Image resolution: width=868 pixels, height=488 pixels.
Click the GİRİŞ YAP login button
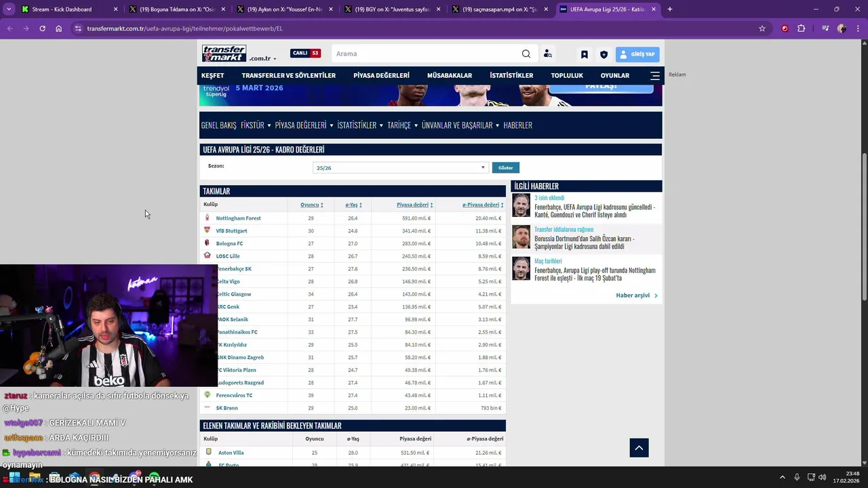(637, 54)
